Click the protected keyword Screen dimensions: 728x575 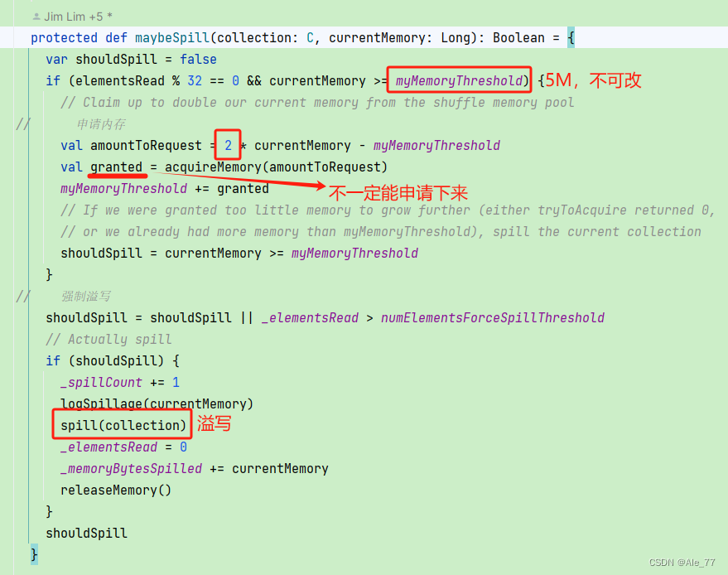(64, 37)
